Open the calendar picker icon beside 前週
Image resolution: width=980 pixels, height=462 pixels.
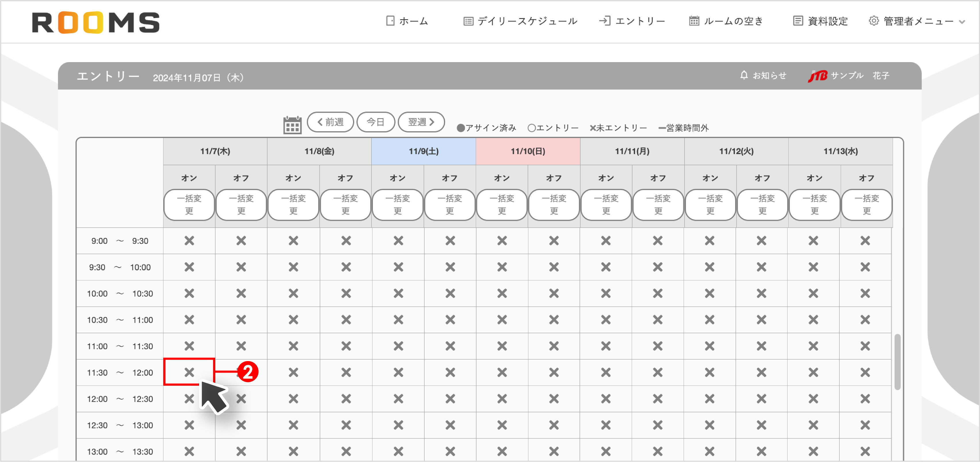pos(293,125)
